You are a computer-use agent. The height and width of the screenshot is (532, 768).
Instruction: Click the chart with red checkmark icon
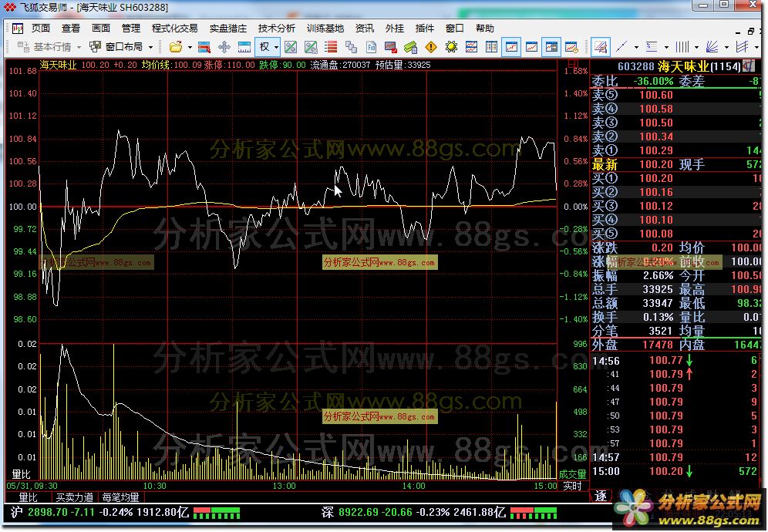[x=391, y=47]
